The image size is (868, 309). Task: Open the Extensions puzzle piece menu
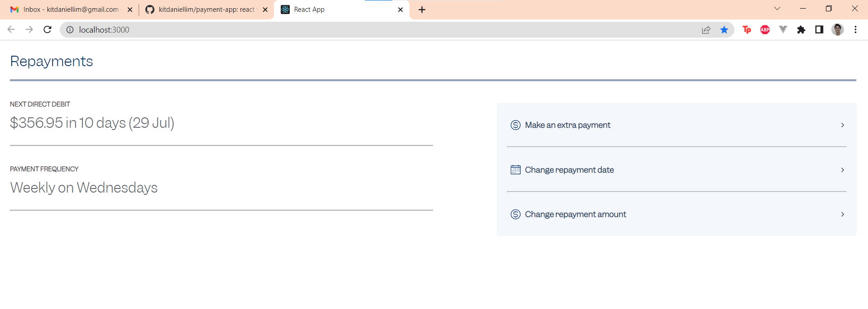pyautogui.click(x=801, y=29)
